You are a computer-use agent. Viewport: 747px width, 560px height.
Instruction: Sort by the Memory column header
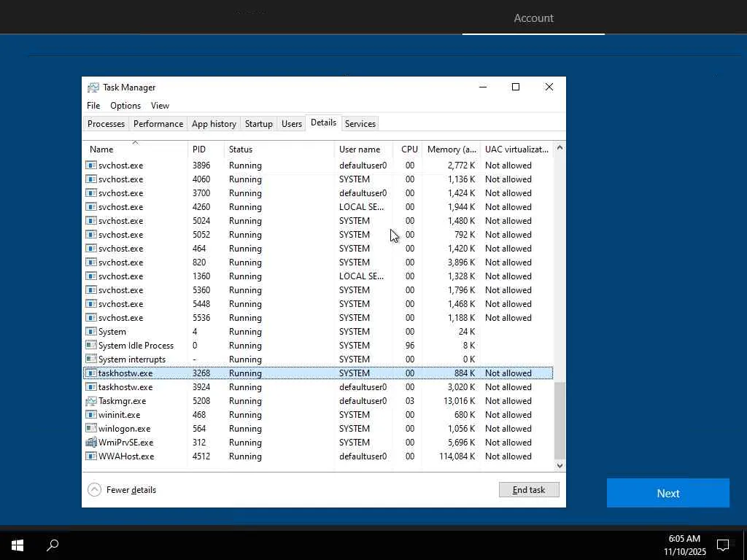click(x=451, y=149)
